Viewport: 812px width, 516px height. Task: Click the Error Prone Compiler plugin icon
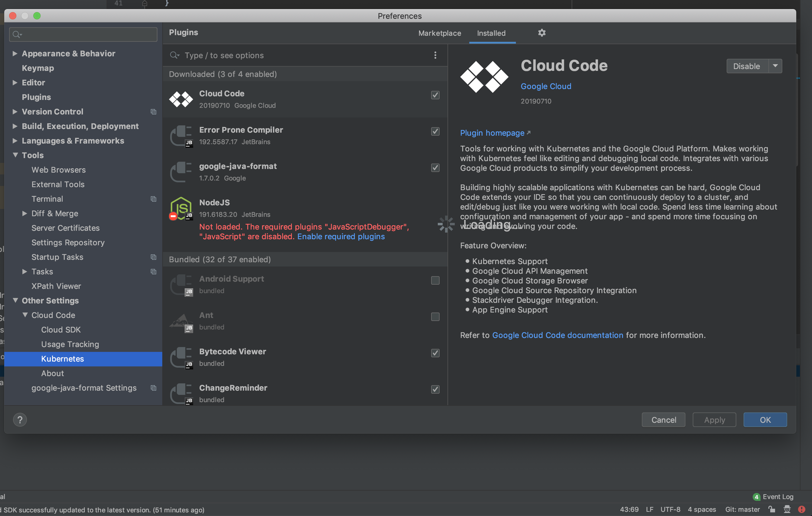pos(181,136)
